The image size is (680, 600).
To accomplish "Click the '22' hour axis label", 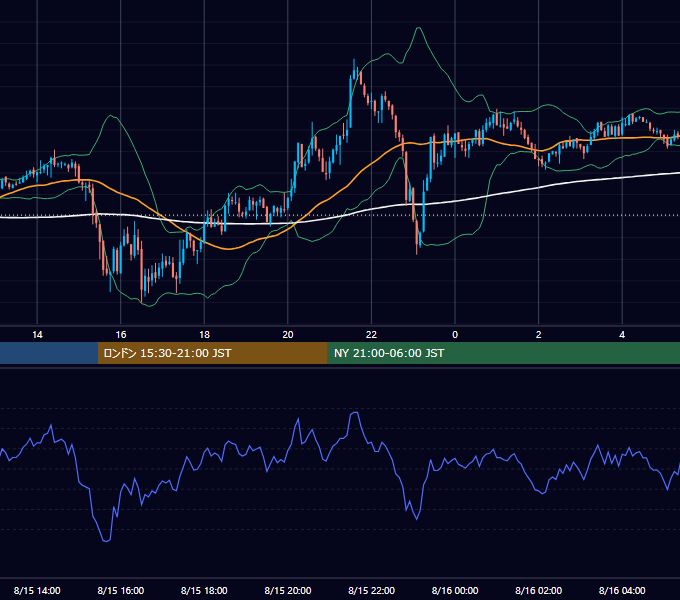I will [x=371, y=335].
